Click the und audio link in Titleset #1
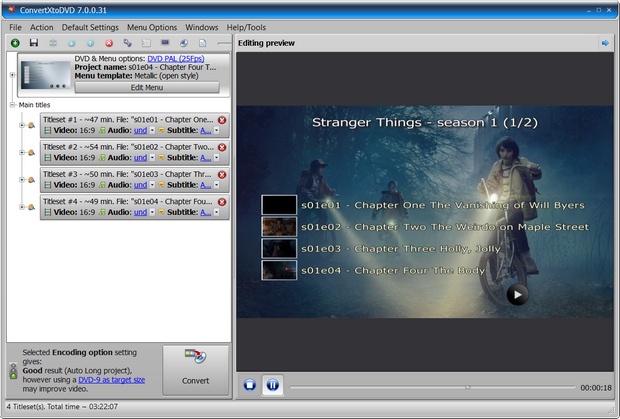620x419 pixels. [140, 130]
